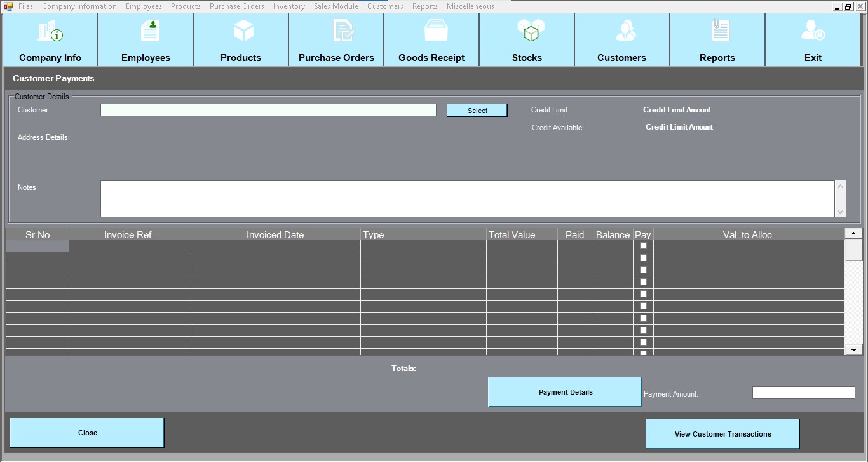The image size is (868, 462).
Task: Open the Stocks cubes icon
Action: [x=531, y=31]
